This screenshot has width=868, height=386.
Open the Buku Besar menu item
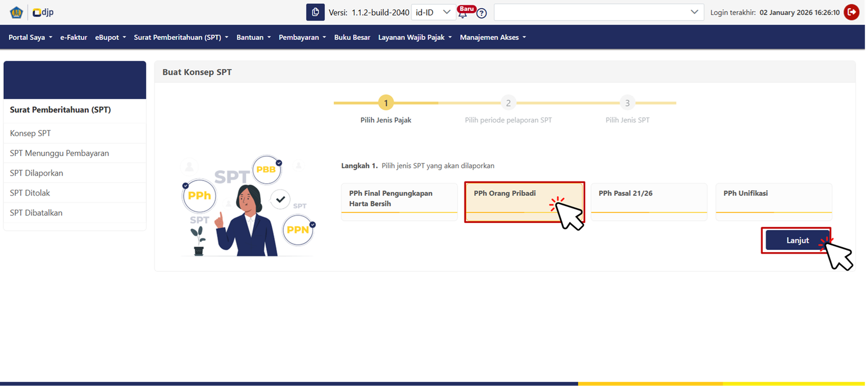tap(352, 37)
